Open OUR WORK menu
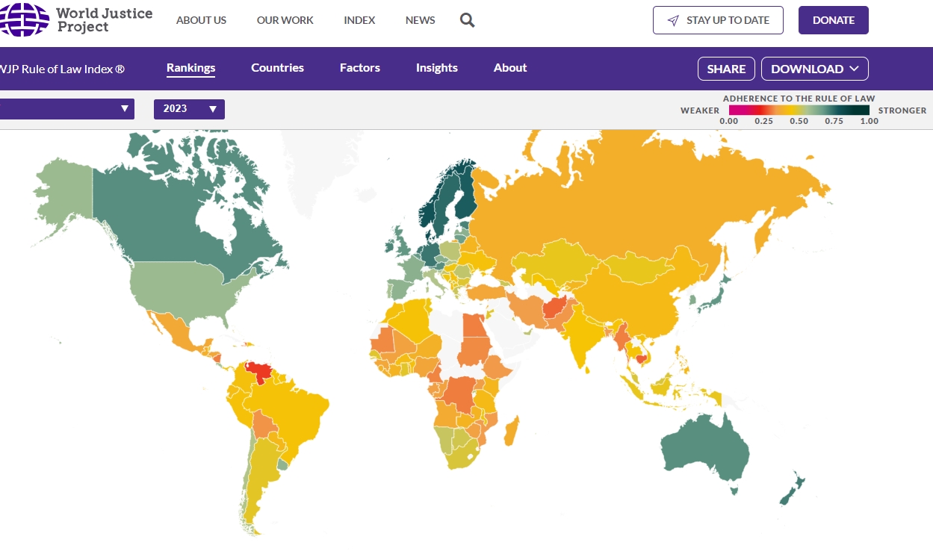933x560 pixels. pos(285,20)
